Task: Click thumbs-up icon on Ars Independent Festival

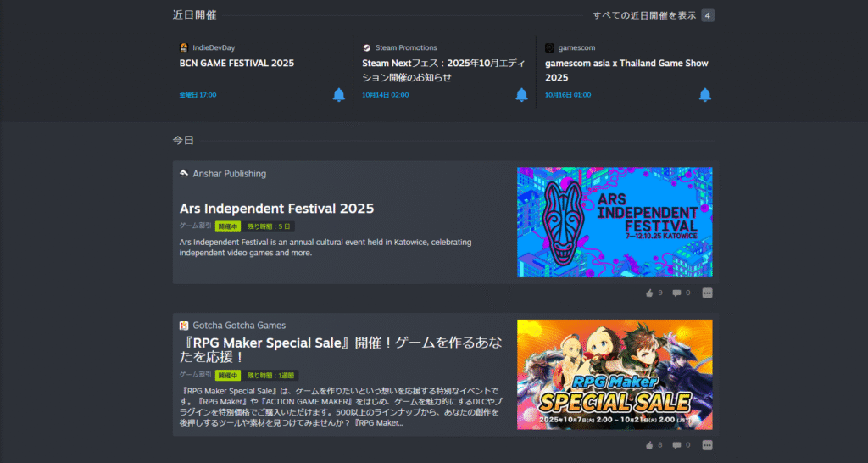Action: pyautogui.click(x=649, y=293)
